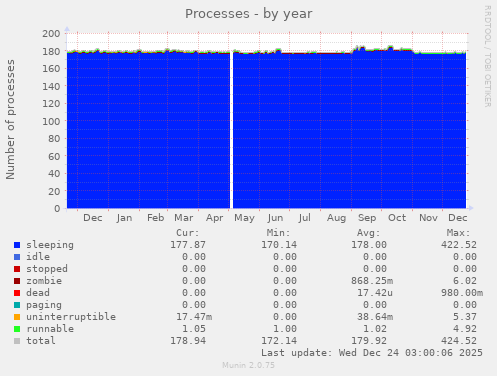Click the 'Min:' column header
The height and width of the screenshot is (376, 497).
click(x=278, y=233)
